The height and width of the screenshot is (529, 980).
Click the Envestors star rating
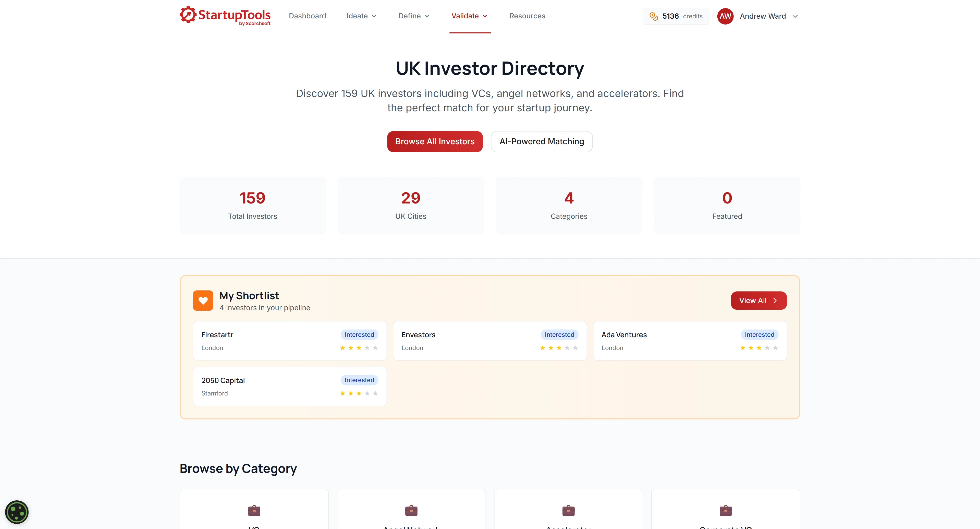click(559, 348)
